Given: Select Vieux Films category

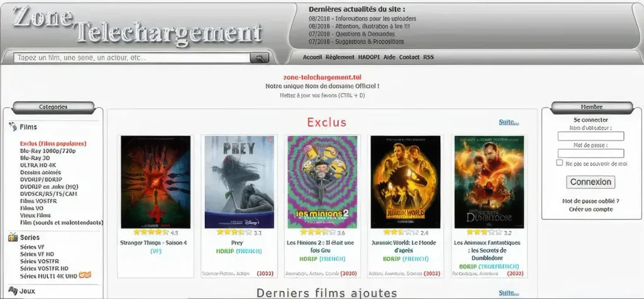Looking at the screenshot, I should pyautogui.click(x=35, y=215).
